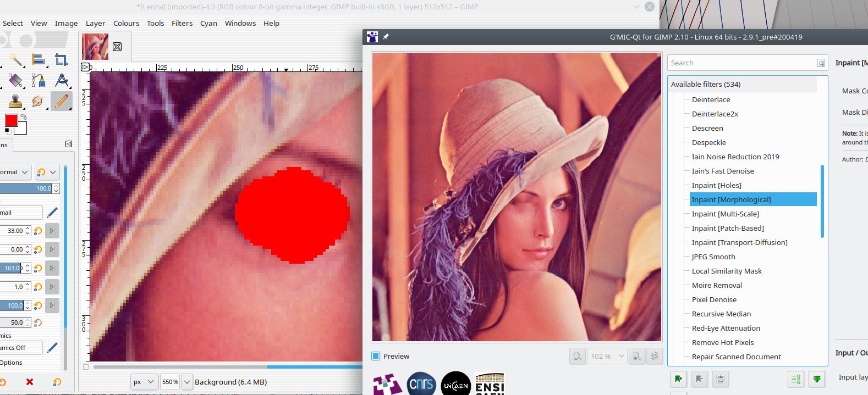Open the 102 % preview zoom dropdown
The width and height of the screenshot is (868, 395).
(607, 356)
